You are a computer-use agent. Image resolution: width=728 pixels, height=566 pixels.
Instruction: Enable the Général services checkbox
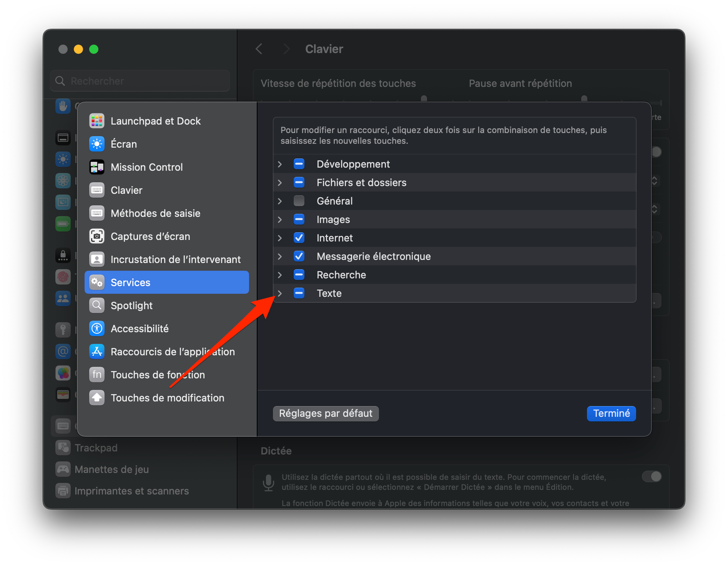(x=299, y=201)
